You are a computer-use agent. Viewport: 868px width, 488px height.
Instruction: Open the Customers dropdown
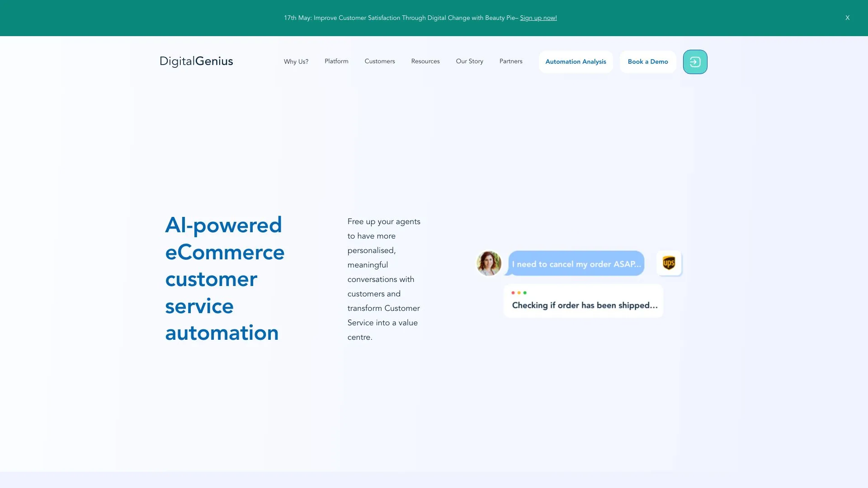point(379,61)
